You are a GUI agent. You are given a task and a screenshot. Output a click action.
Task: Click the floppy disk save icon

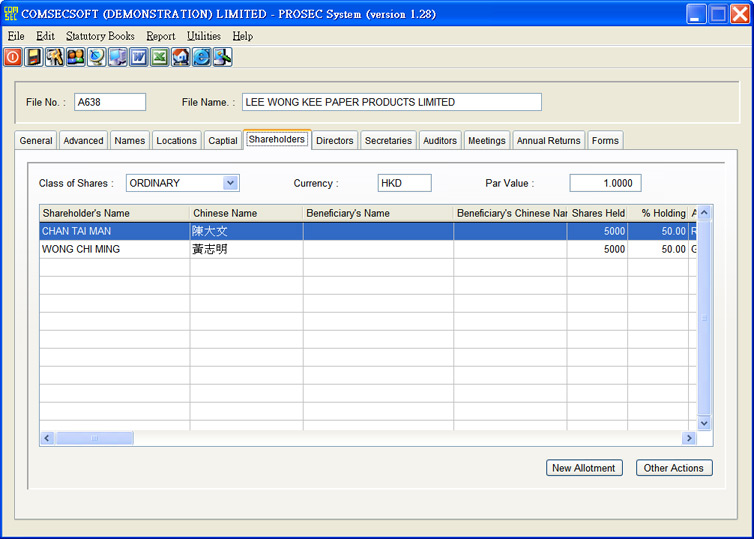click(x=34, y=58)
